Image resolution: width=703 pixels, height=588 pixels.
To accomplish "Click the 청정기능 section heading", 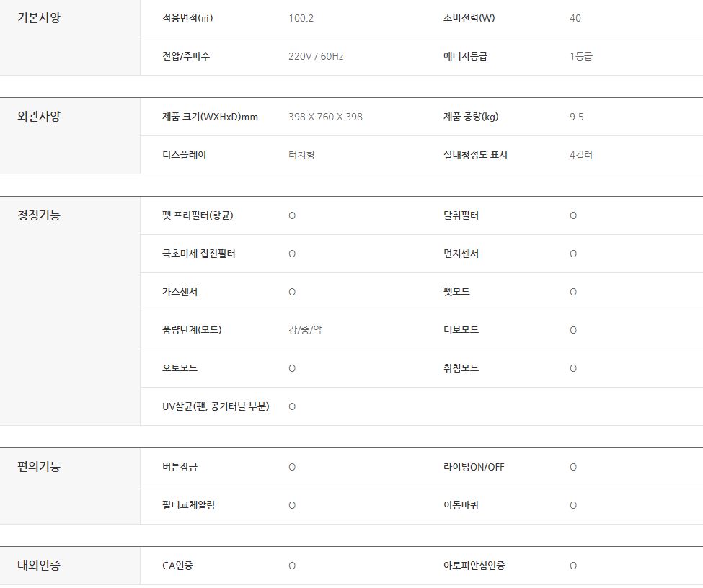I will coord(39,215).
